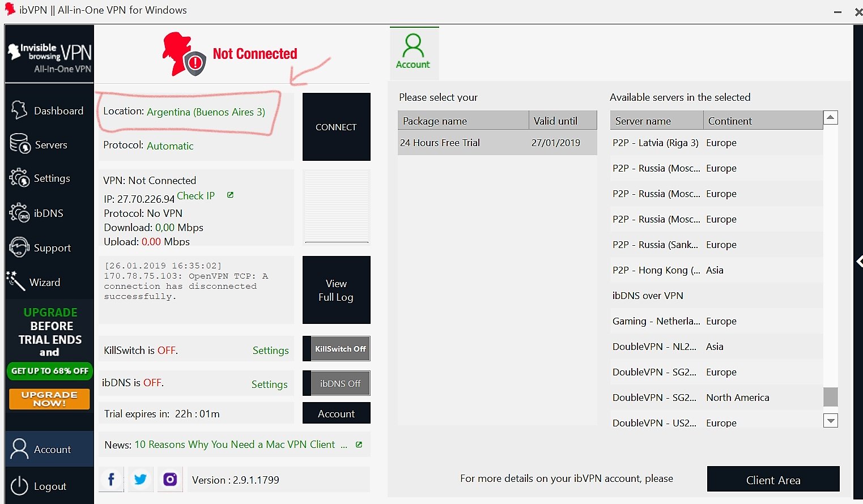The height and width of the screenshot is (504, 863).
Task: Click the Not Connected shield status icon
Action: 195,63
